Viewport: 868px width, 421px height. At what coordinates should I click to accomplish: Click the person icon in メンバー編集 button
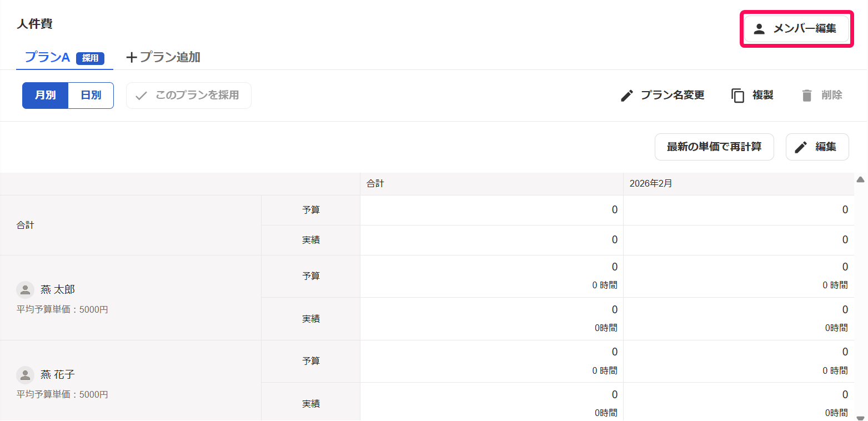click(759, 29)
